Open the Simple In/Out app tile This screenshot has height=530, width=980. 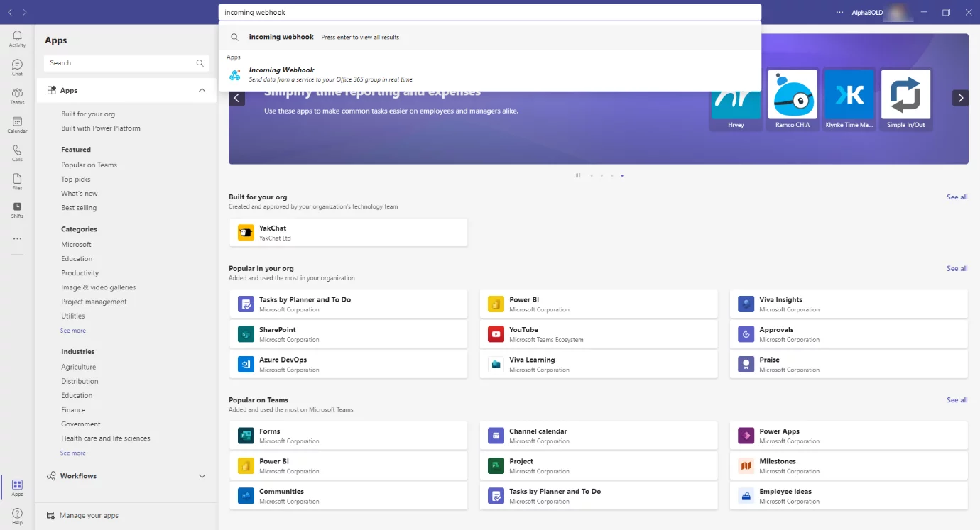tap(906, 99)
